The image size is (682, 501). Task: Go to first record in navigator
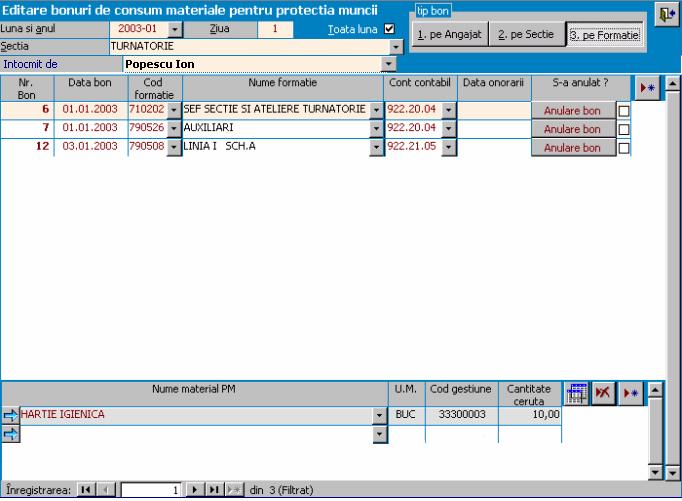[87, 490]
